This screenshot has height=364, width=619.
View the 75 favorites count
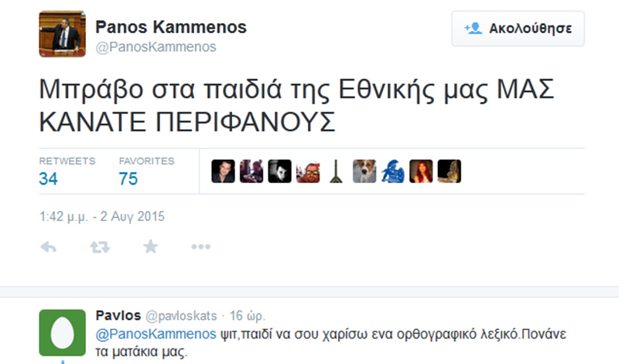[x=128, y=179]
